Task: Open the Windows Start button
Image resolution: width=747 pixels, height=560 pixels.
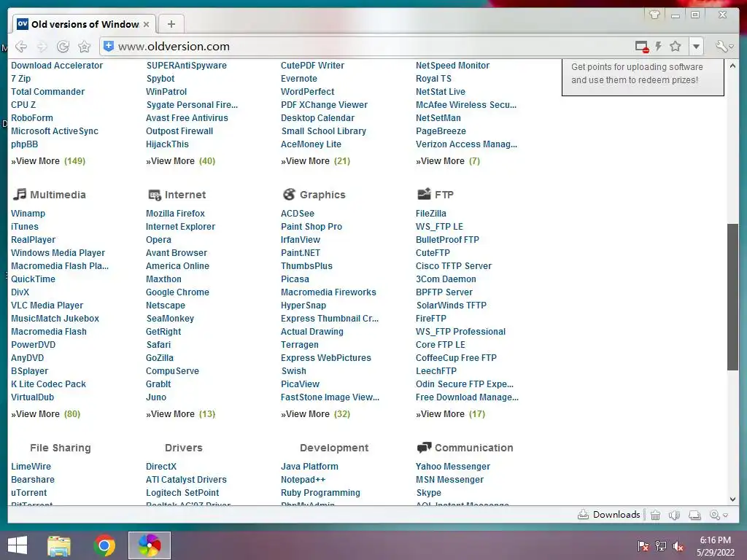Action: pyautogui.click(x=18, y=545)
